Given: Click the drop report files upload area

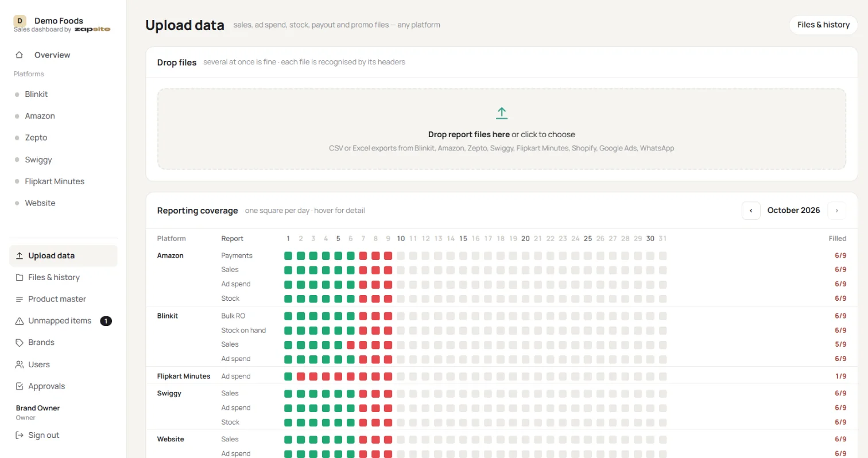Looking at the screenshot, I should [502, 129].
